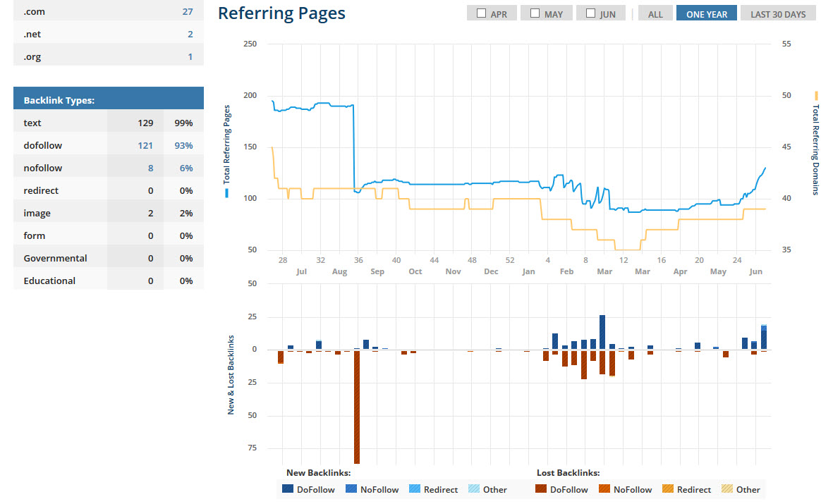This screenshot has width=821, height=504.
Task: Open the .org count 1 link
Action: click(x=190, y=56)
